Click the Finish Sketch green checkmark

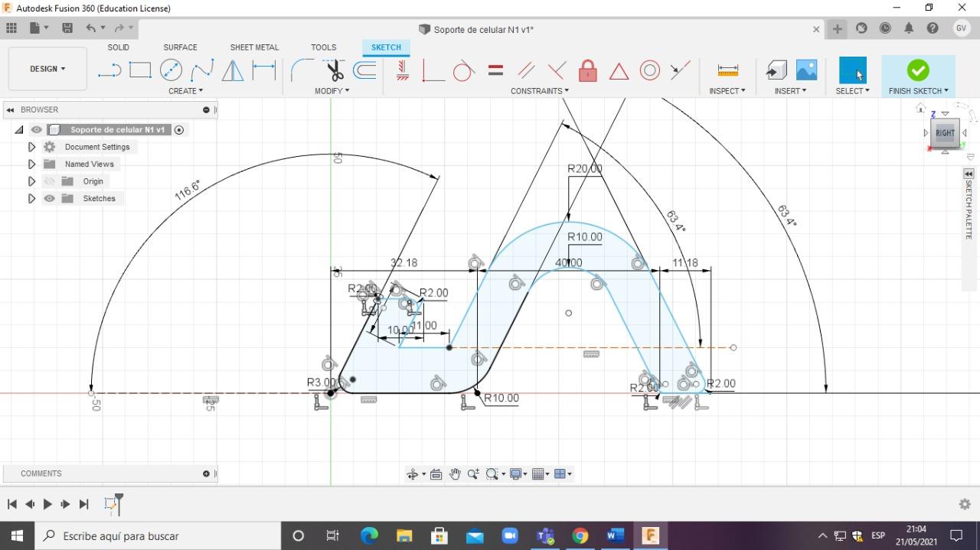(x=918, y=70)
